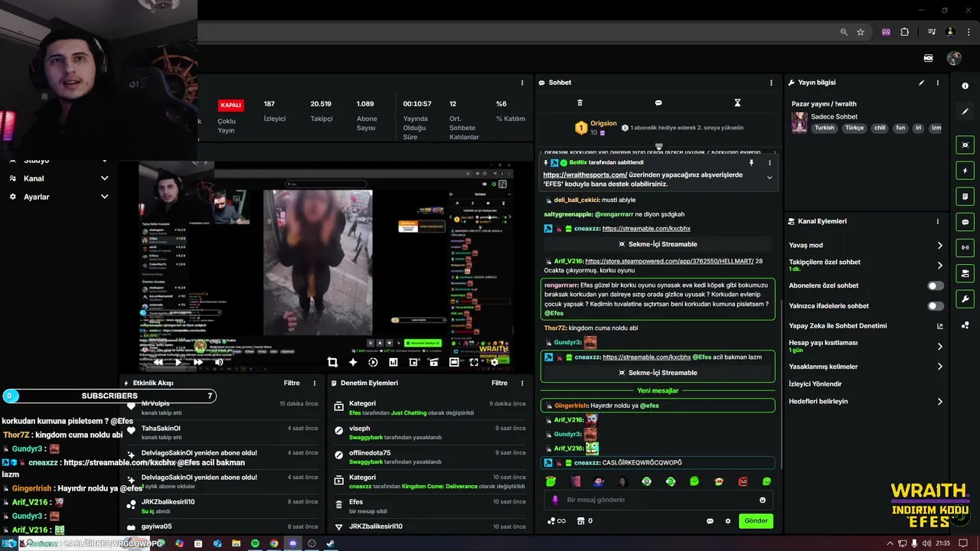Click the channel points infinity balance
The width and height of the screenshot is (980, 551).
pyautogui.click(x=557, y=521)
